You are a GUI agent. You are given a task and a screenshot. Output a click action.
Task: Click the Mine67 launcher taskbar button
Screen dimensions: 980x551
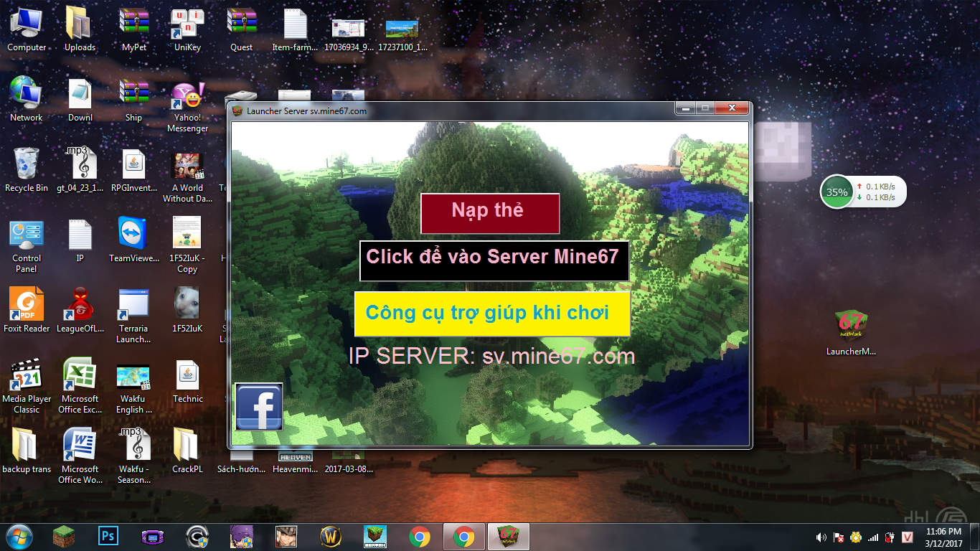pos(509,536)
